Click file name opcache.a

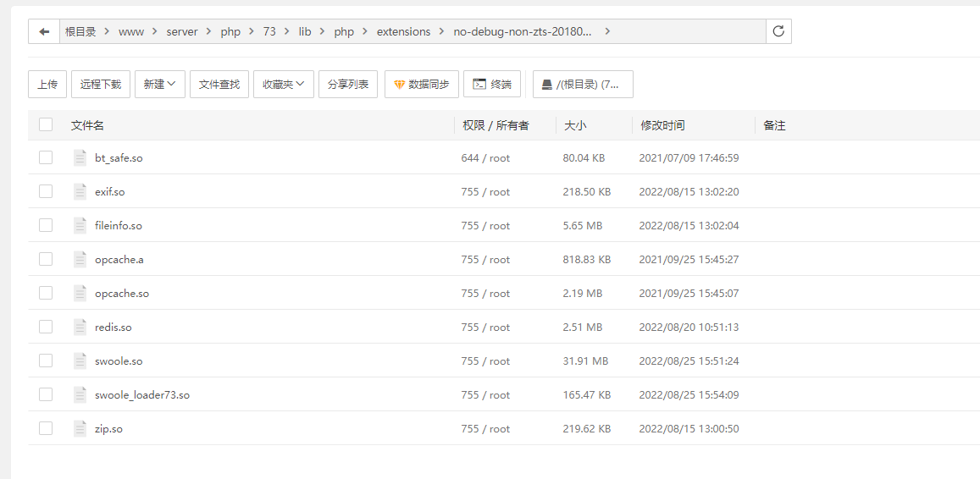pos(119,260)
